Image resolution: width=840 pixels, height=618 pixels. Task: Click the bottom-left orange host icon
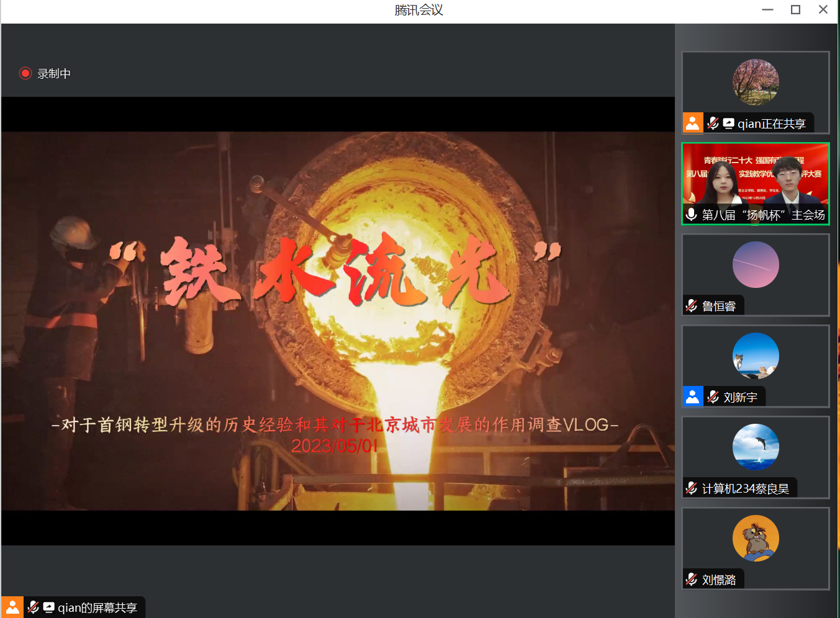pos(12,607)
